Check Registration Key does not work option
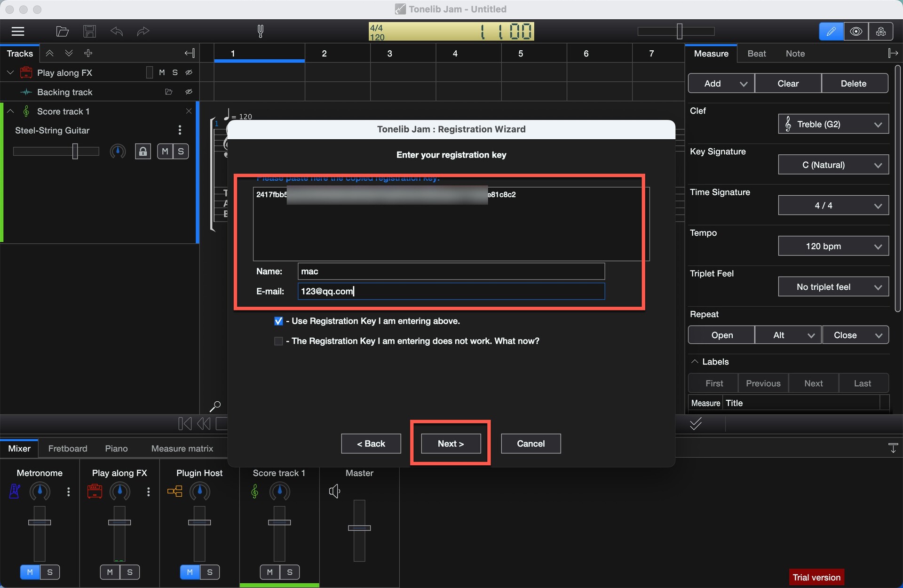 tap(278, 341)
